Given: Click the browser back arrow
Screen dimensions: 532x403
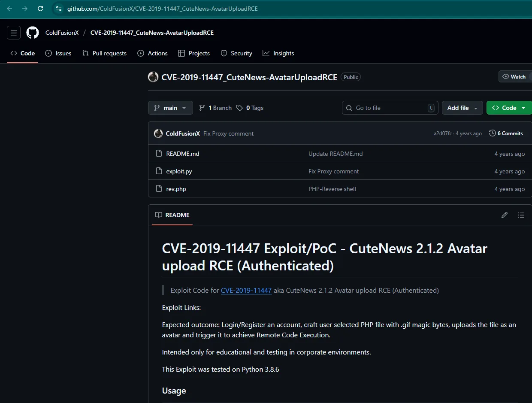Looking at the screenshot, I should tap(9, 9).
